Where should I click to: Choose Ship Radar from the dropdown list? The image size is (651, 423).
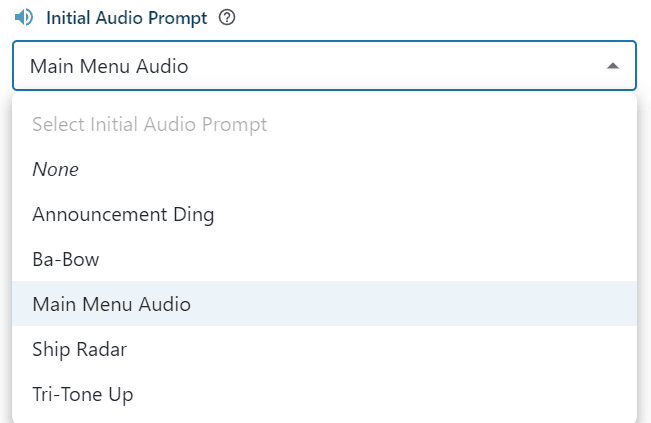79,349
